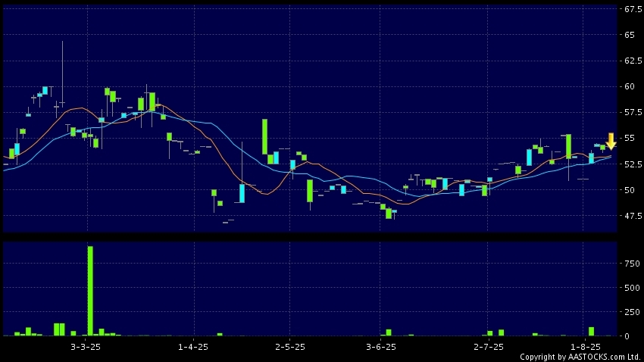Click the 3-3-25 date label
The height and width of the screenshot is (362, 644).
point(86,347)
